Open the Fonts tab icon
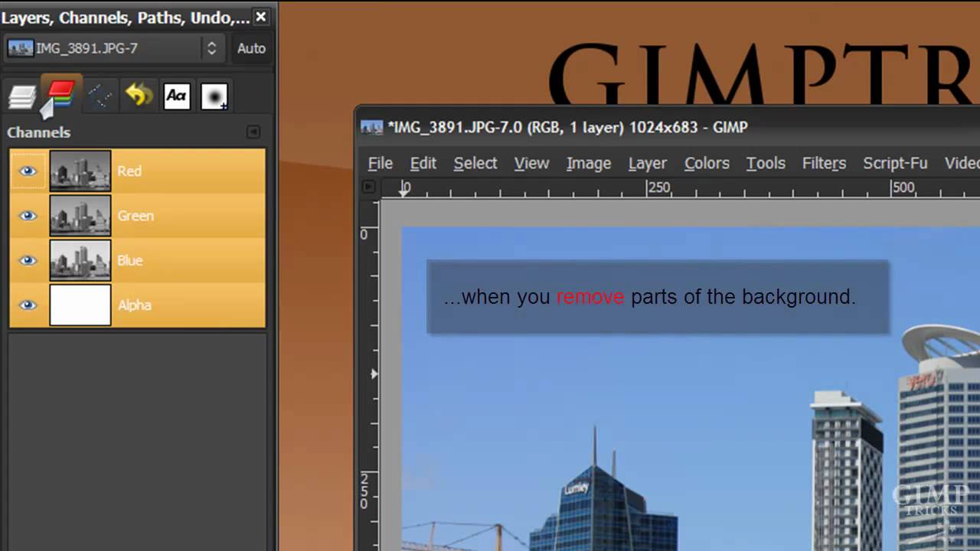This screenshot has height=551, width=980. [177, 96]
